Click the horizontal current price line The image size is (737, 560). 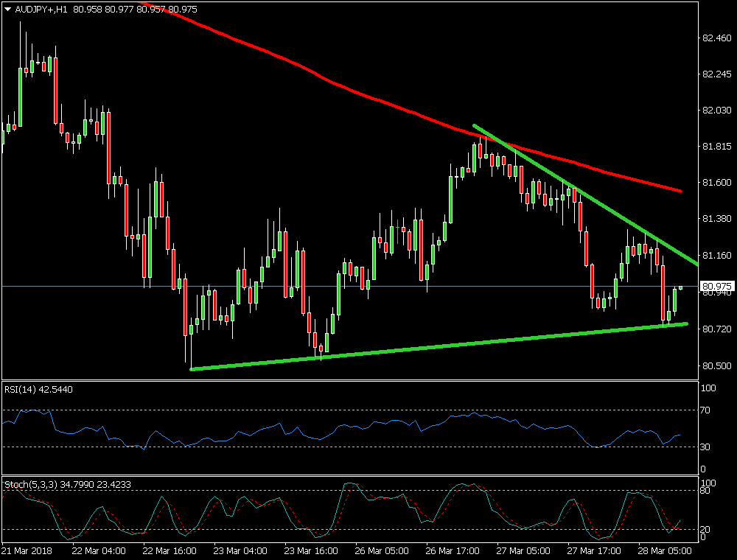442,286
